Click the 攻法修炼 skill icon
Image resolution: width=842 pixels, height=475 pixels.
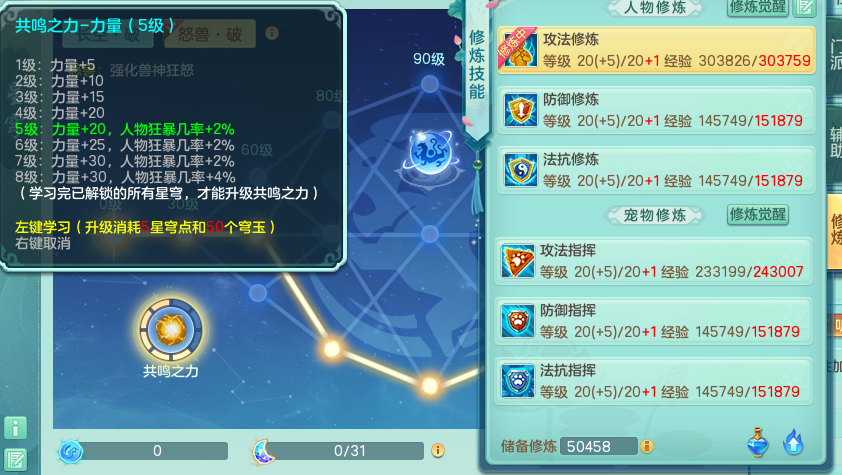[x=520, y=50]
